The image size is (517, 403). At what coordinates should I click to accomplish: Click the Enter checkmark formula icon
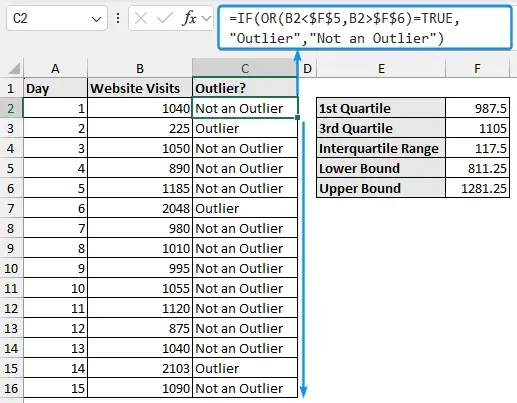165,18
